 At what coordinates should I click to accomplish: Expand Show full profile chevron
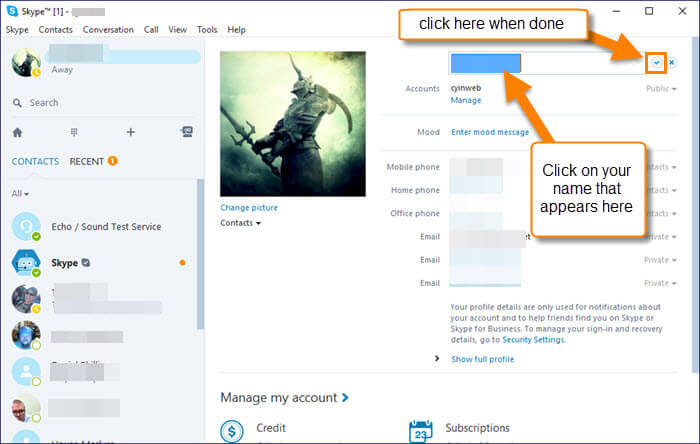pyautogui.click(x=437, y=359)
